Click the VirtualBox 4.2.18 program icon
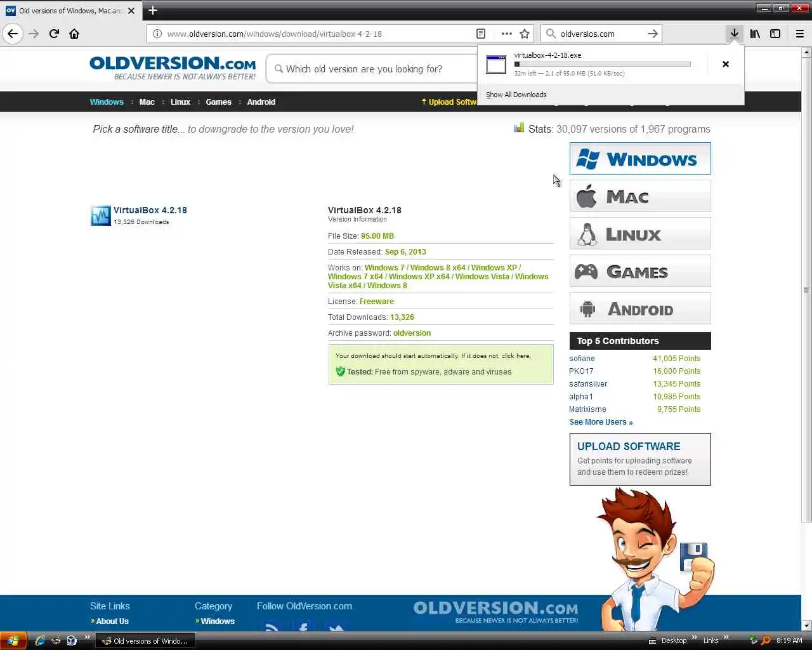This screenshot has width=812, height=650. 101,216
